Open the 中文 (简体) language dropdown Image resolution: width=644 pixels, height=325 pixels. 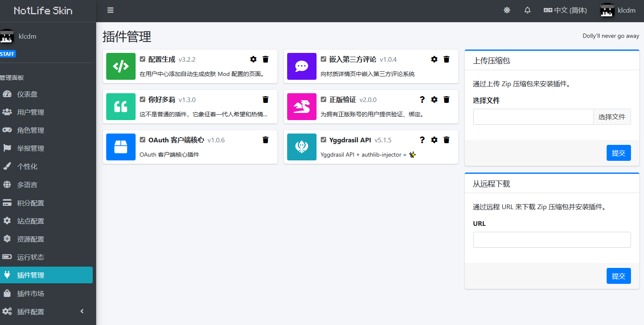[565, 10]
